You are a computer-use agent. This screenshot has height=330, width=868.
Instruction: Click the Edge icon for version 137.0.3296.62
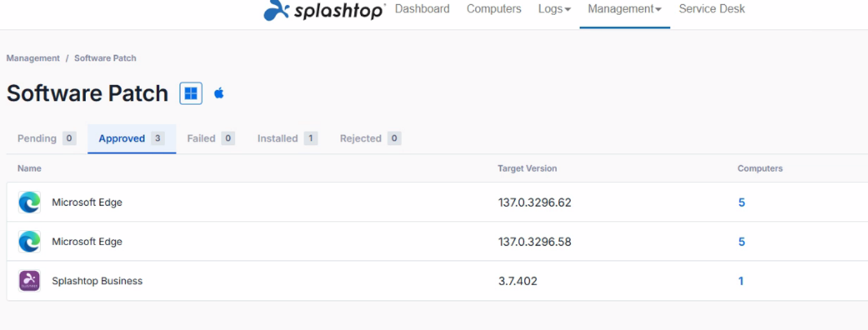[29, 203]
